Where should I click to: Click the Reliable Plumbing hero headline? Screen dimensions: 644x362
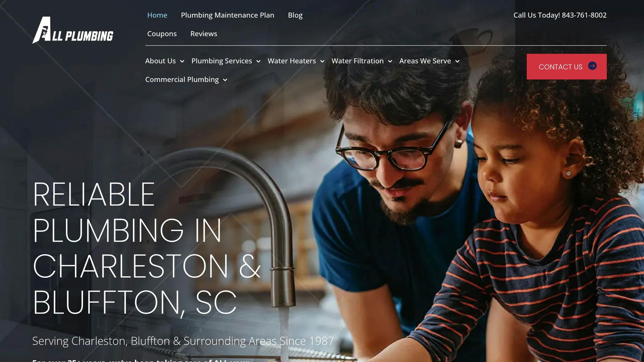click(146, 248)
